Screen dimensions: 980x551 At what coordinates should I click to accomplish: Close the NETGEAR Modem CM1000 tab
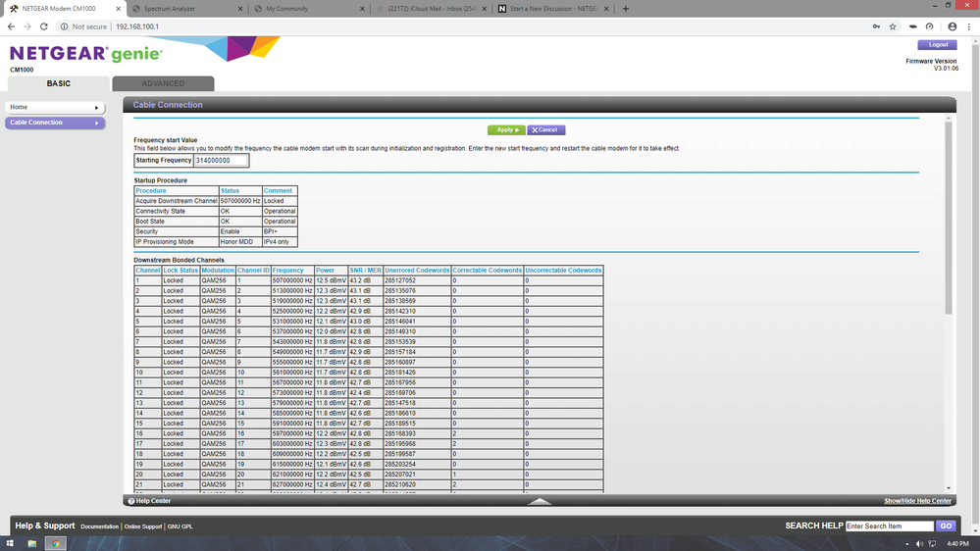tap(118, 9)
